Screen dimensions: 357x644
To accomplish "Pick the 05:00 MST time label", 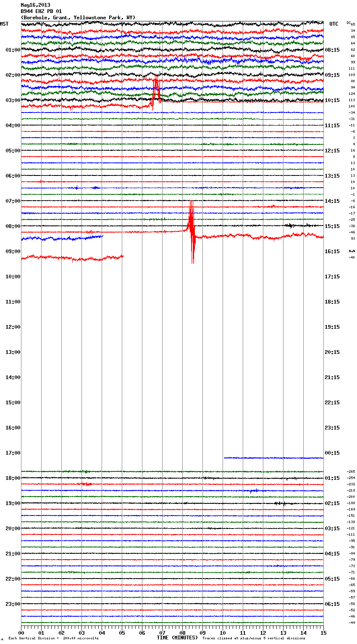I will [13, 151].
